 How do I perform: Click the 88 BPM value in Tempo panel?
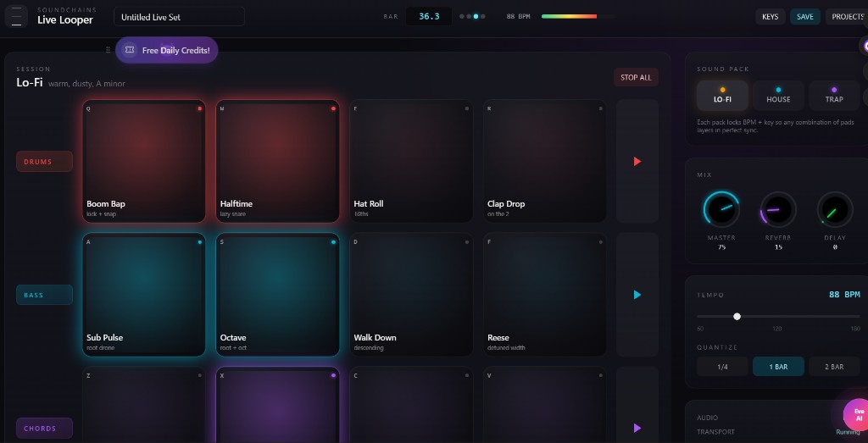[x=844, y=294]
